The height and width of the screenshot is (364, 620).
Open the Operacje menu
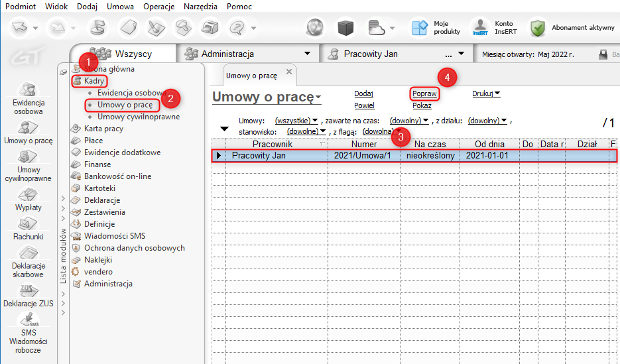tap(159, 7)
